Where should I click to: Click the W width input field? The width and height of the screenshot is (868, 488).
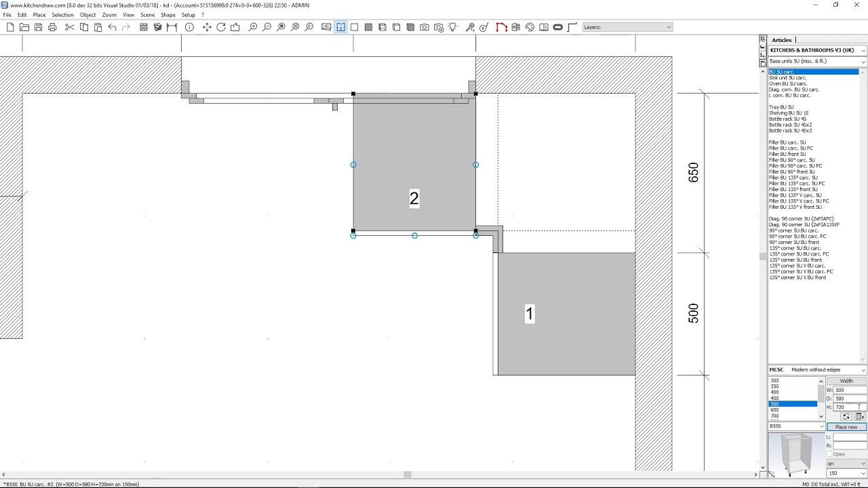(850, 390)
